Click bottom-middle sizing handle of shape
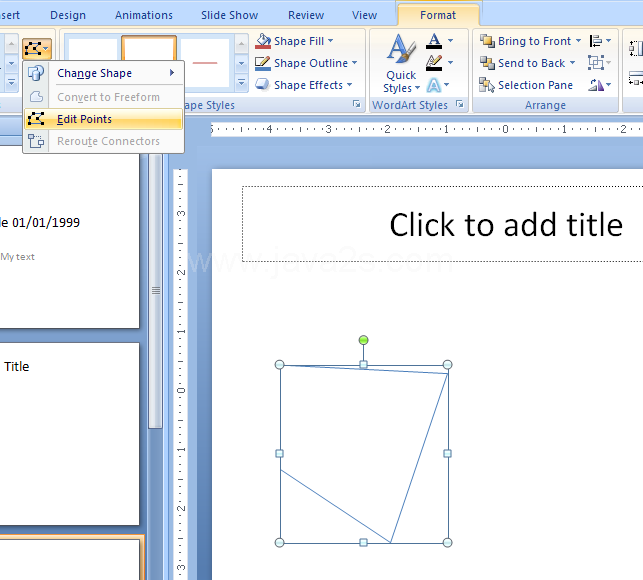Image resolution: width=643 pixels, height=580 pixels. pos(363,543)
